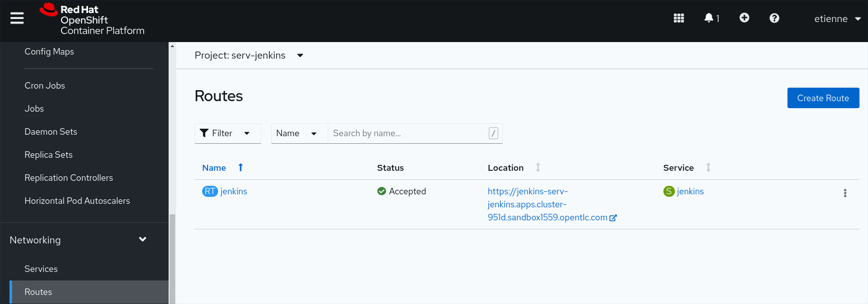The height and width of the screenshot is (304, 868).
Task: Sort by Location column arrows
Action: point(538,167)
